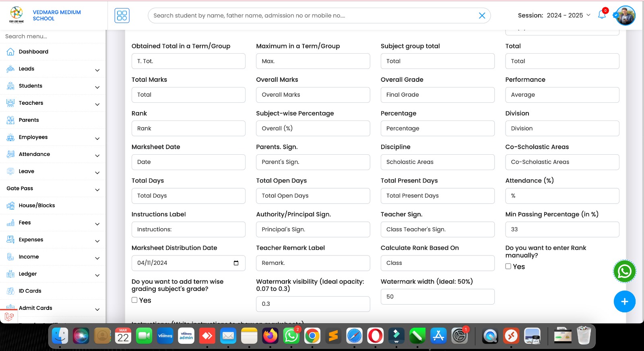
Task: Click the Min Passing Percentage field
Action: (x=562, y=229)
